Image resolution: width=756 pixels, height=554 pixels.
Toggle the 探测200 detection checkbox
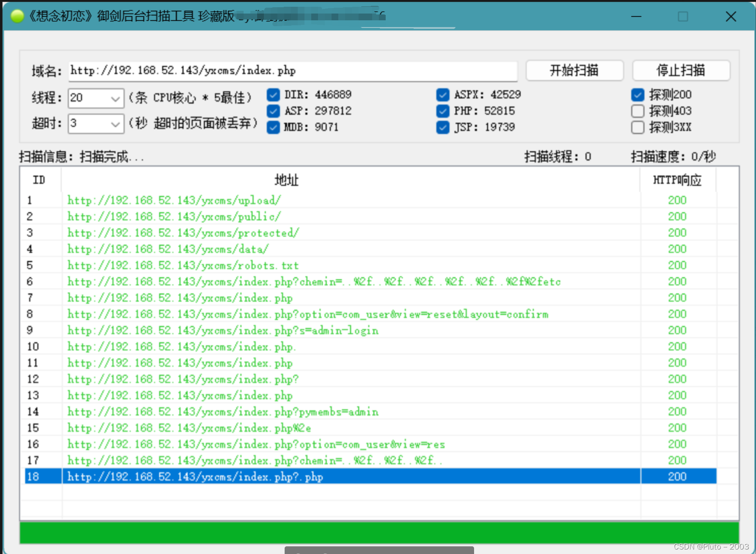[x=638, y=95]
